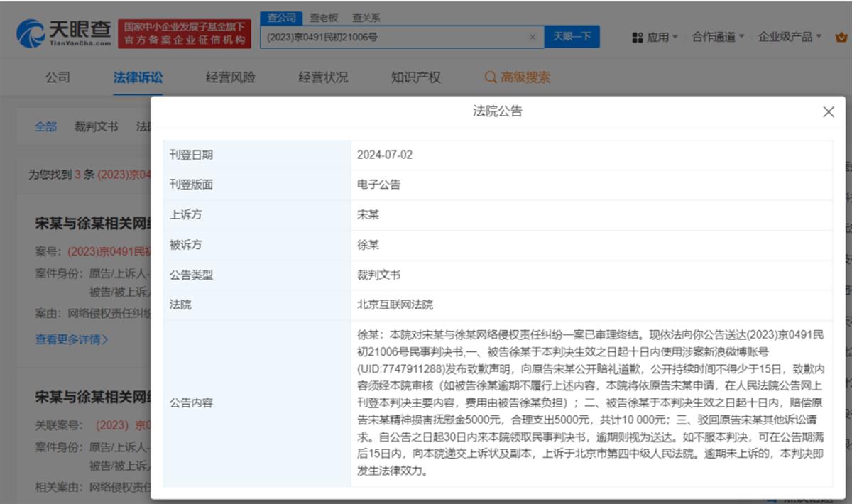The width and height of the screenshot is (852, 504).
Task: Open the apps grid icon beside 应用
Action: click(x=638, y=37)
